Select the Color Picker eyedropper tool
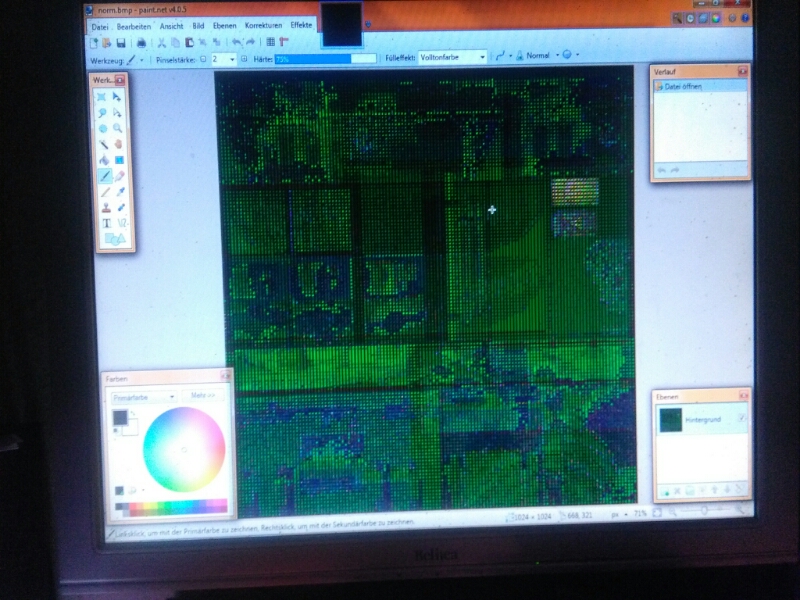800x600 pixels. click(120, 192)
